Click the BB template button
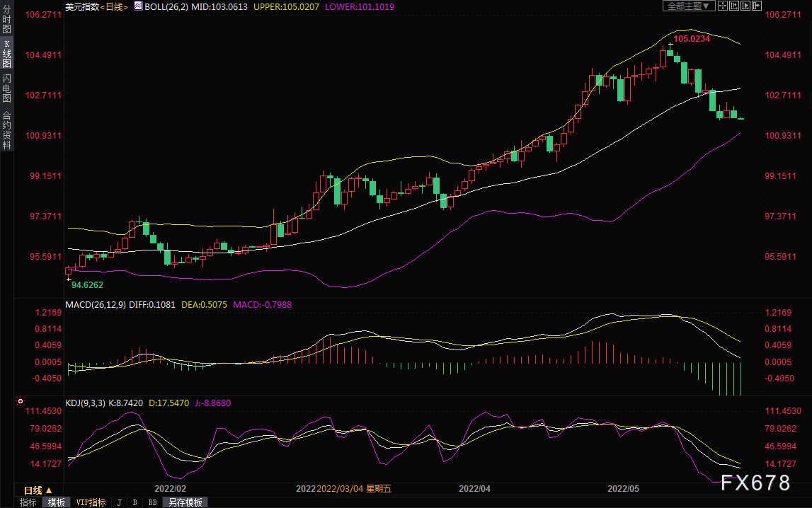The width and height of the screenshot is (812, 508). tap(153, 502)
